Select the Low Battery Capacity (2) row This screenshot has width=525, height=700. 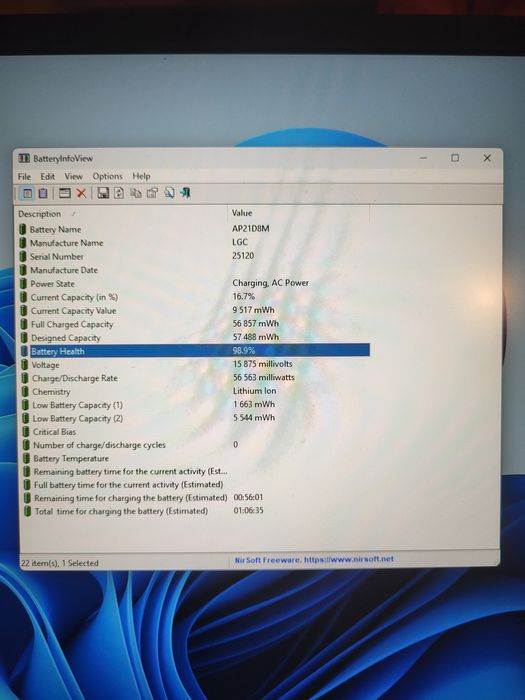point(196,418)
